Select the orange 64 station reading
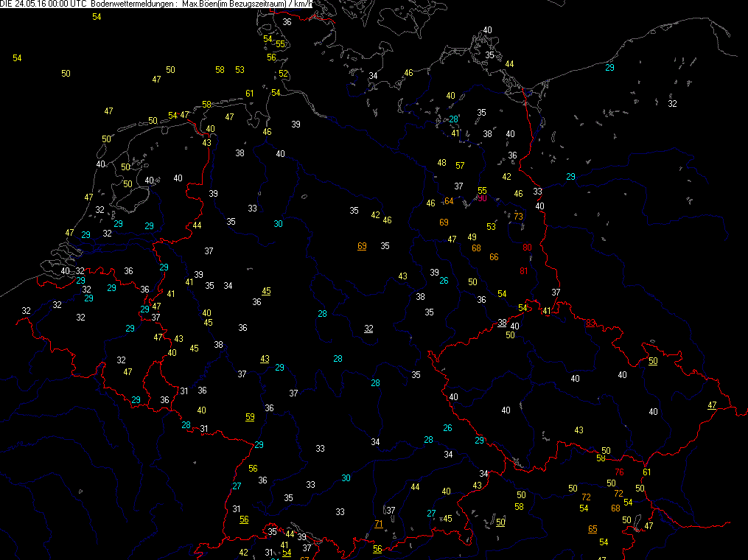This screenshot has width=748, height=560. [x=449, y=202]
